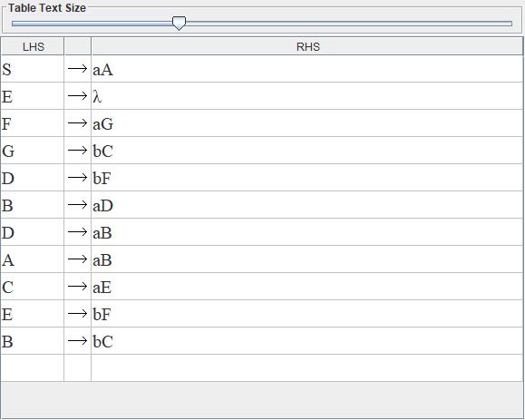The height and width of the screenshot is (420, 525).
Task: Select LHS cell D in the D→bF row
Action: tap(33, 178)
